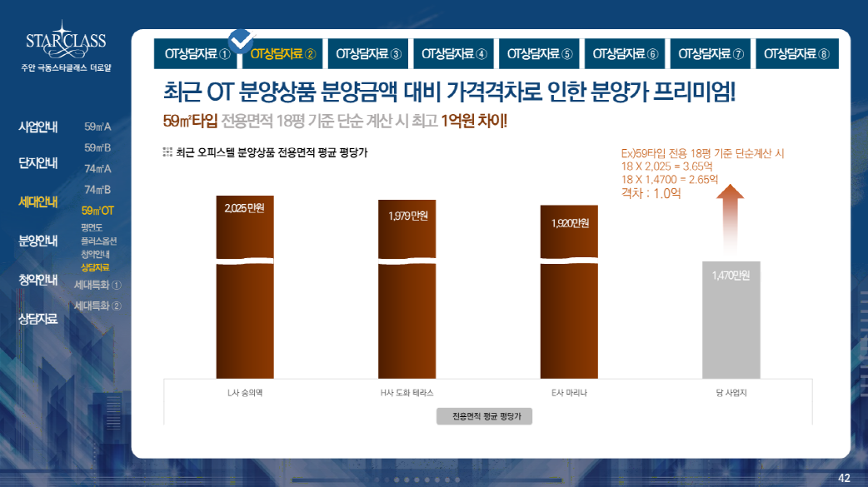Screen dimensions: 868x487
Task: Go to OT상담자료 ⑤ tab
Action: [x=540, y=54]
